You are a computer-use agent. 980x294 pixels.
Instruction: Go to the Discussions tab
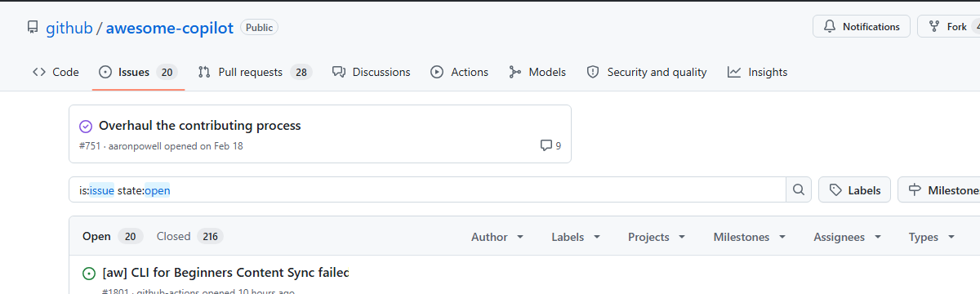point(372,72)
